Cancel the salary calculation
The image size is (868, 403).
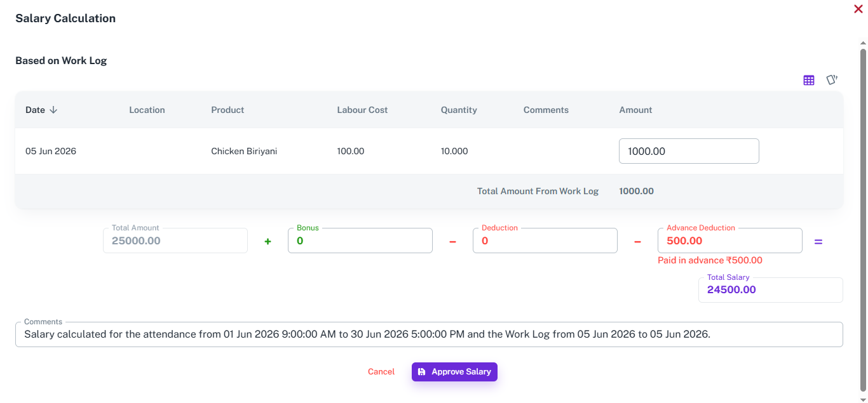(x=381, y=372)
